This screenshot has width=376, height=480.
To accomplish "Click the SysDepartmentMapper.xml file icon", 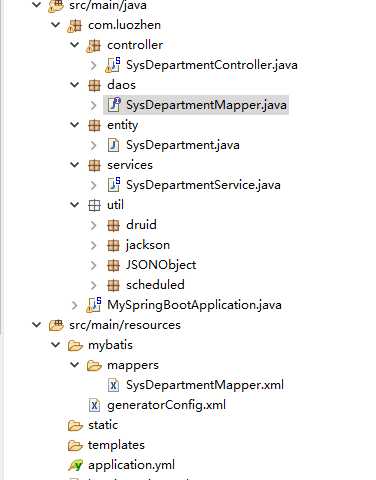I will tap(113, 385).
